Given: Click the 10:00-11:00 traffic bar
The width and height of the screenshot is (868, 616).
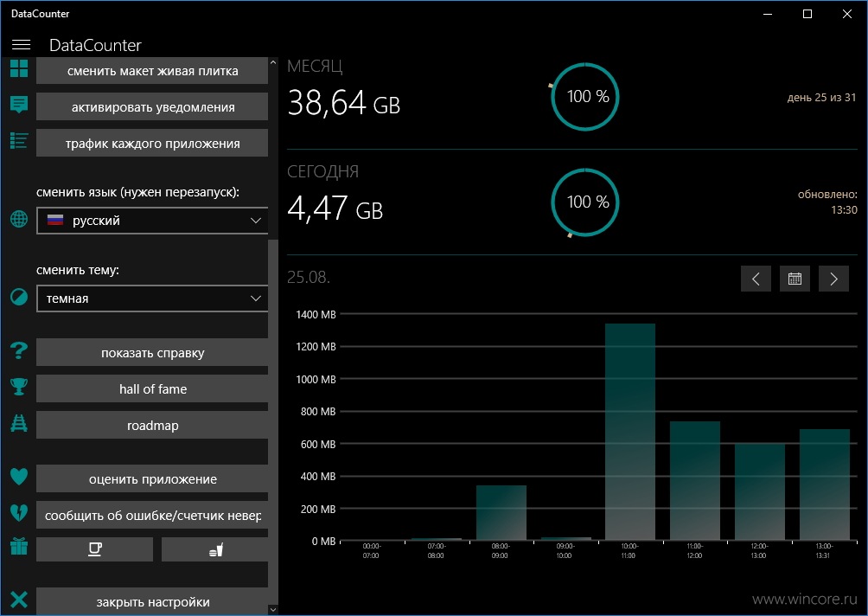Looking at the screenshot, I should pos(630,432).
